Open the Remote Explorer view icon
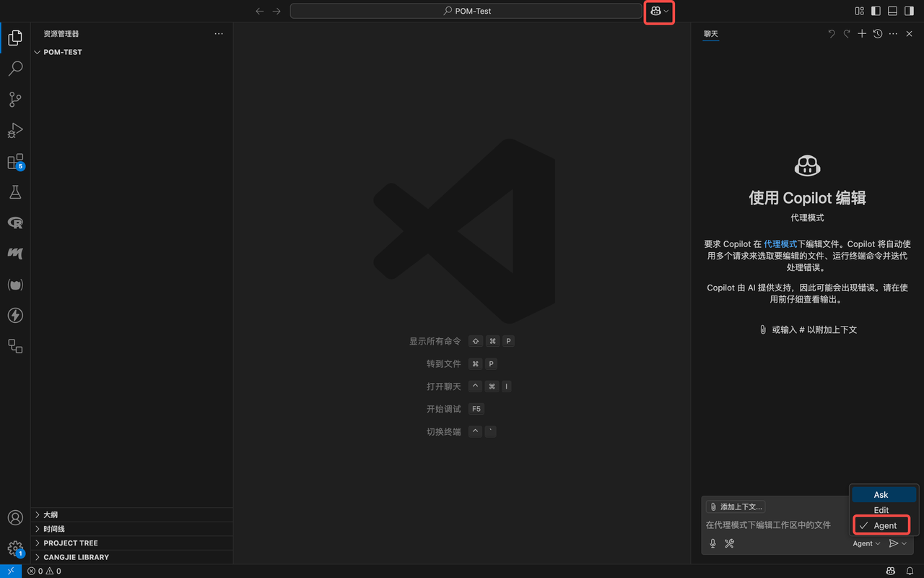 pos(15,346)
